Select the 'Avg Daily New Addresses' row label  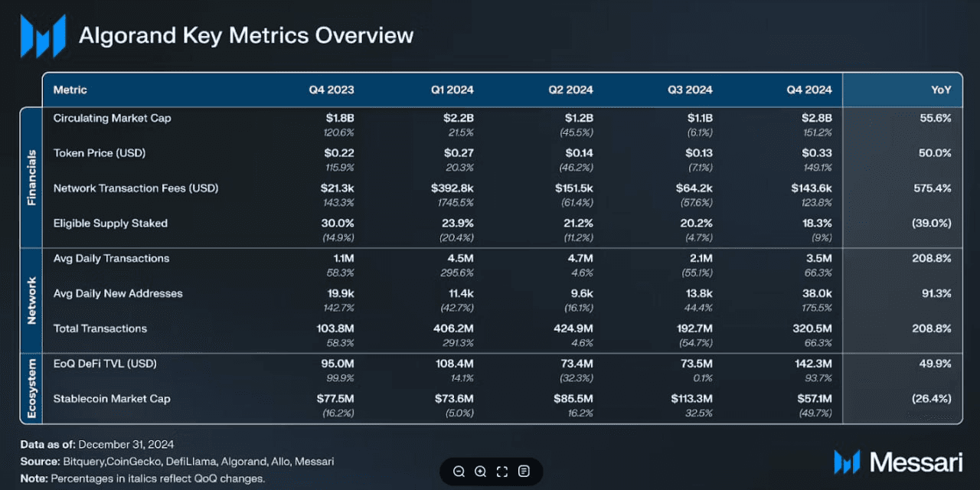117,293
